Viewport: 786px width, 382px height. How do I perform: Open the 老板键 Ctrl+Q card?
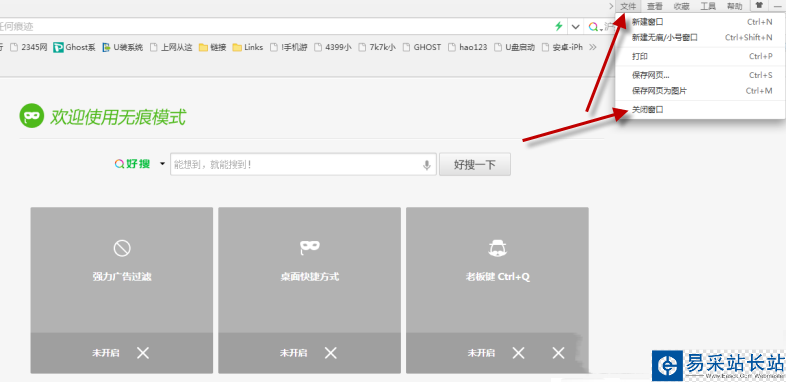(x=497, y=290)
